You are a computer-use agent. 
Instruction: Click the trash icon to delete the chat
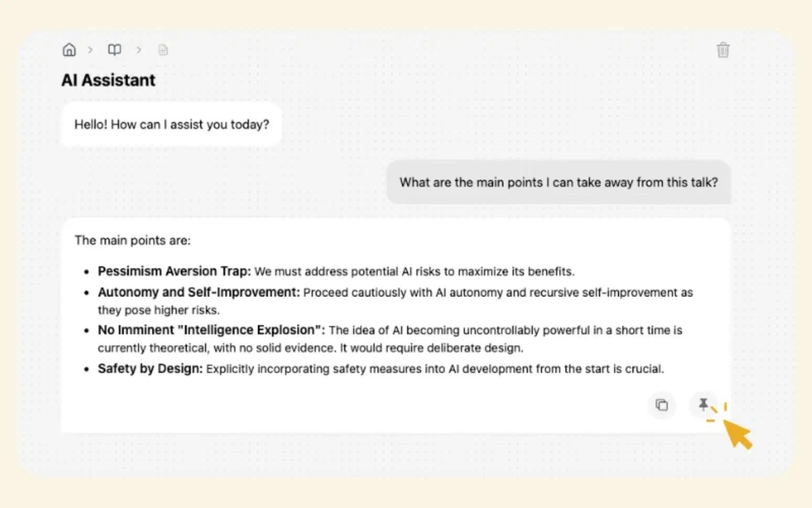[x=723, y=50]
